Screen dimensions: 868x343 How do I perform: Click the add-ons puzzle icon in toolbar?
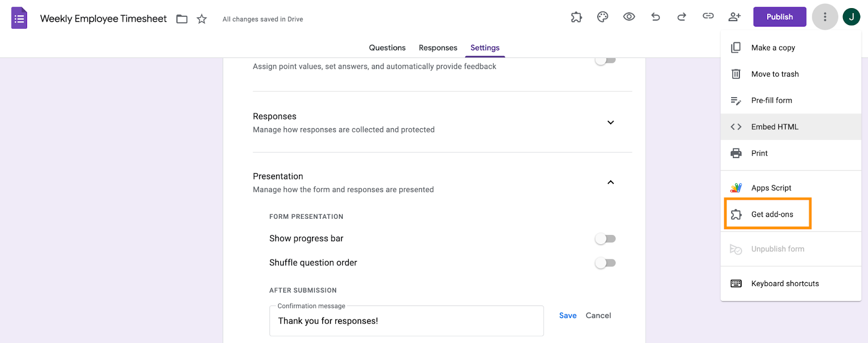pyautogui.click(x=576, y=17)
